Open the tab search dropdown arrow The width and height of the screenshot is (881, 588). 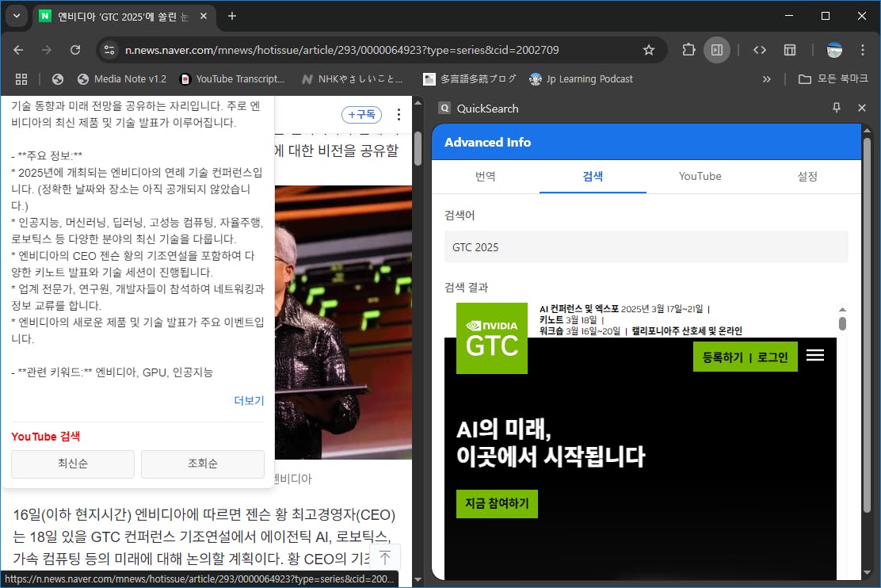click(17, 16)
